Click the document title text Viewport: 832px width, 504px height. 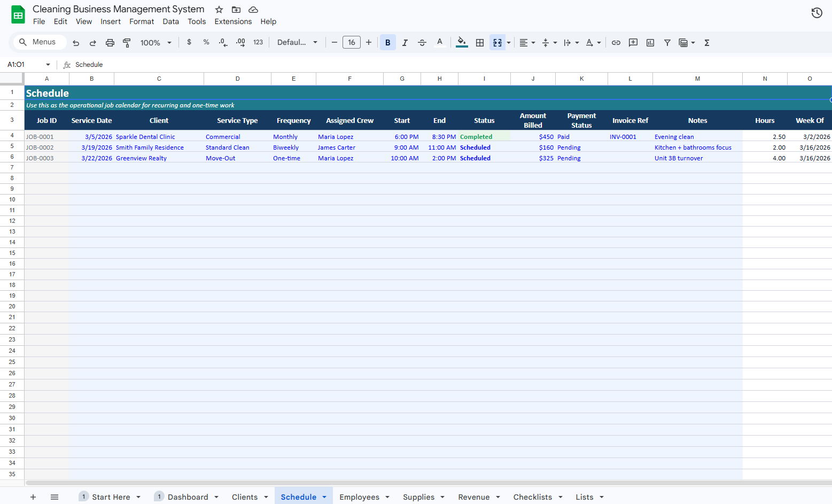coord(119,9)
